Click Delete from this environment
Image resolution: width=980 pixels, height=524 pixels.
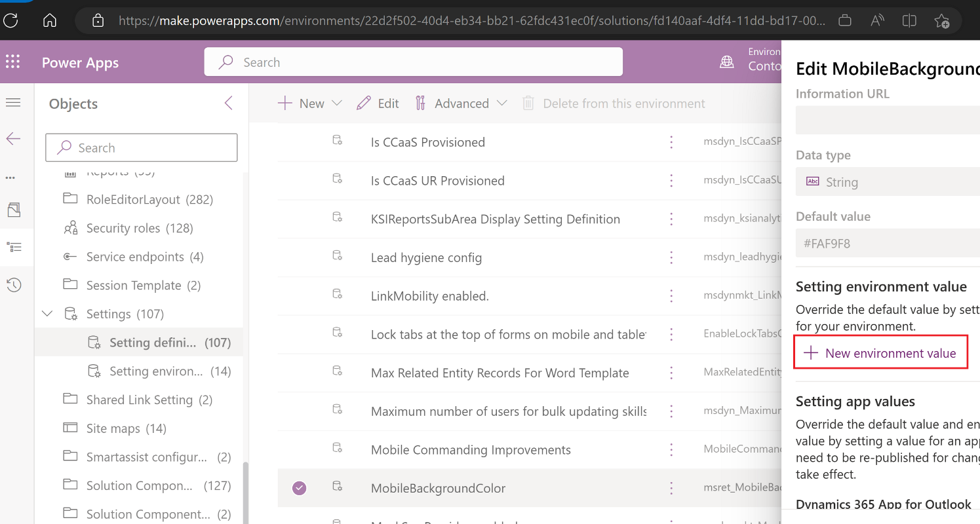click(614, 103)
